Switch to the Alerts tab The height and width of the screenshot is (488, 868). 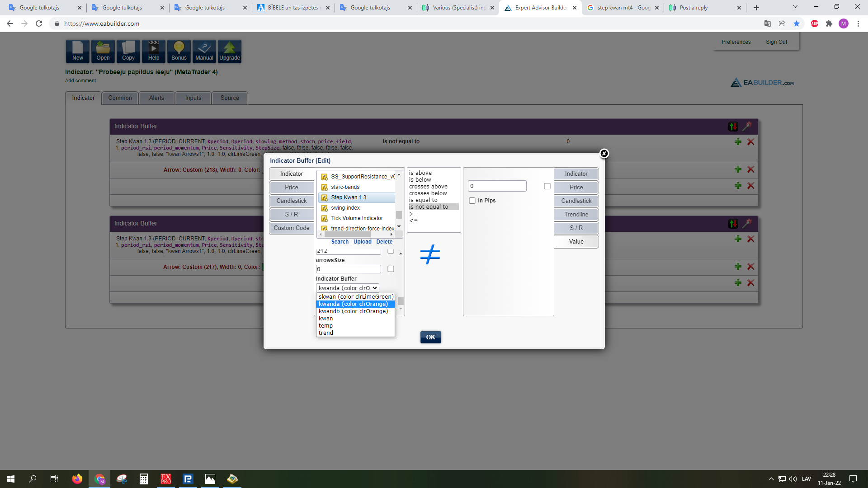[156, 98]
